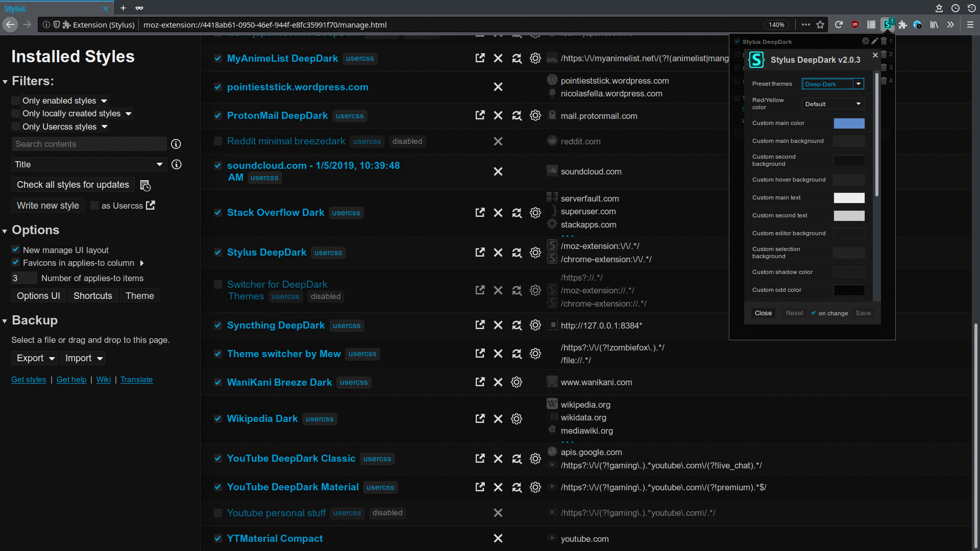Image resolution: width=980 pixels, height=551 pixels.
Task: Click info icon next to Search contents
Action: pyautogui.click(x=176, y=144)
